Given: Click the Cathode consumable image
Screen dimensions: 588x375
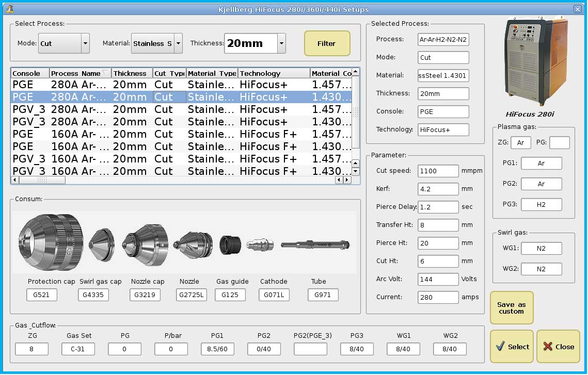Looking at the screenshot, I should 260,244.
